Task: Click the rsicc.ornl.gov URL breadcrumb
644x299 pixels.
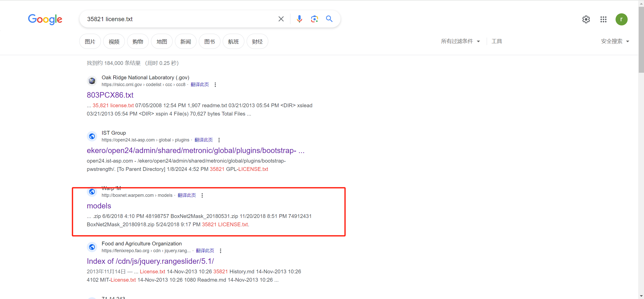Action: [143, 85]
